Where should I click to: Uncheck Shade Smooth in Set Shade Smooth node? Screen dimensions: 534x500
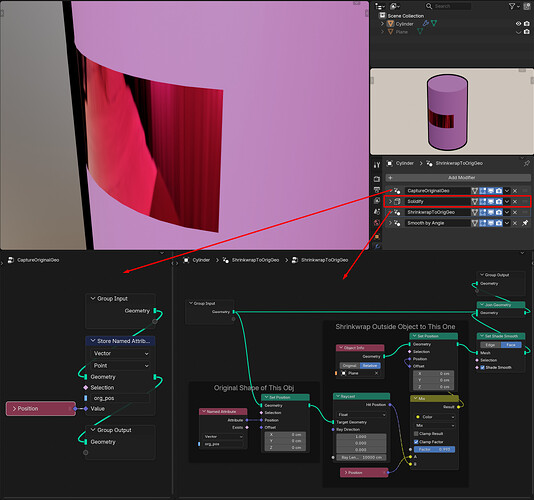coord(482,368)
